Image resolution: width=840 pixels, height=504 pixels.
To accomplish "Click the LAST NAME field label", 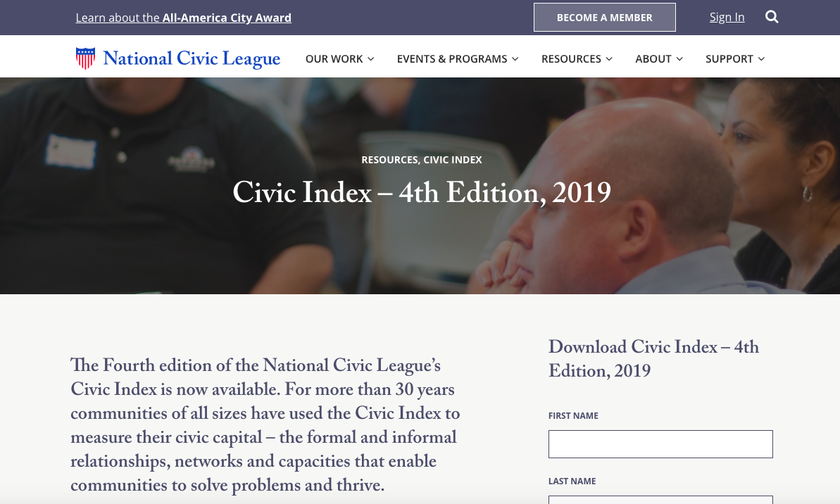I will [572, 481].
